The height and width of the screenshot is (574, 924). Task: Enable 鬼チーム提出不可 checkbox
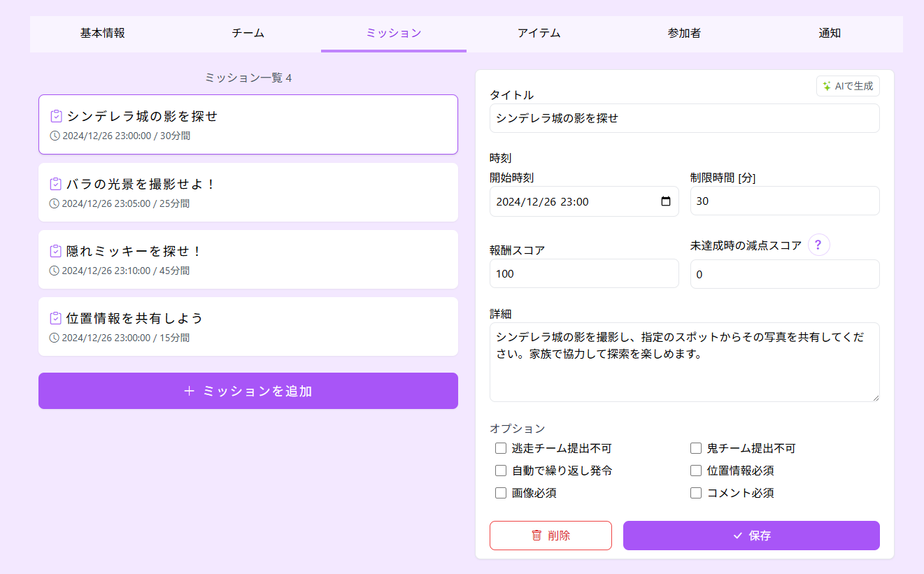(696, 448)
